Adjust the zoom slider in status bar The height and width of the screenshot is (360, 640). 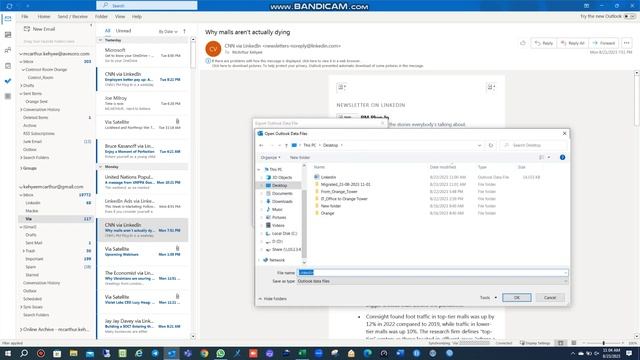click(x=603, y=343)
